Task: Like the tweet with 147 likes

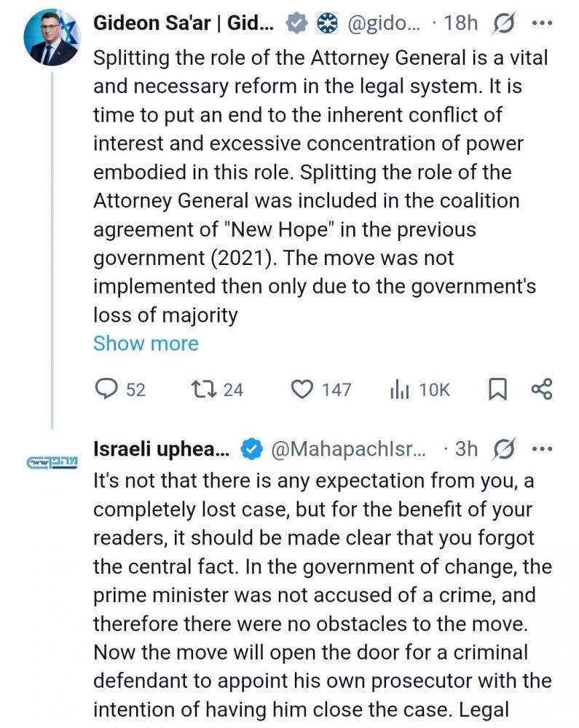Action: click(302, 389)
